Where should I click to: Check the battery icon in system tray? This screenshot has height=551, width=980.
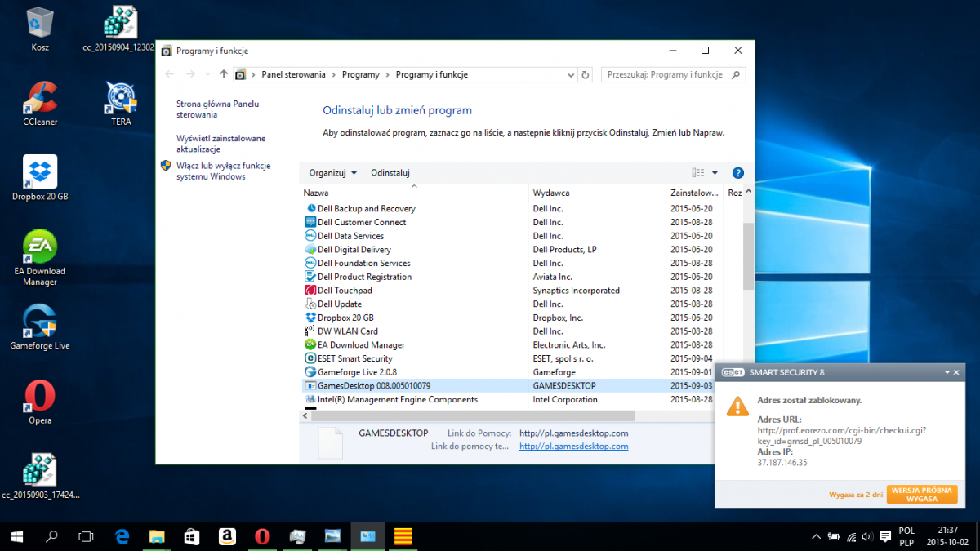coord(833,536)
